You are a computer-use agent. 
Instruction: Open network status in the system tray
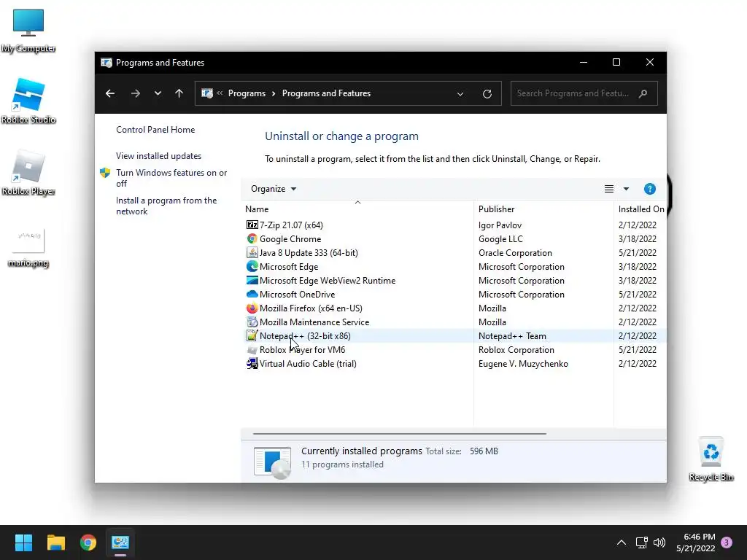tap(641, 542)
